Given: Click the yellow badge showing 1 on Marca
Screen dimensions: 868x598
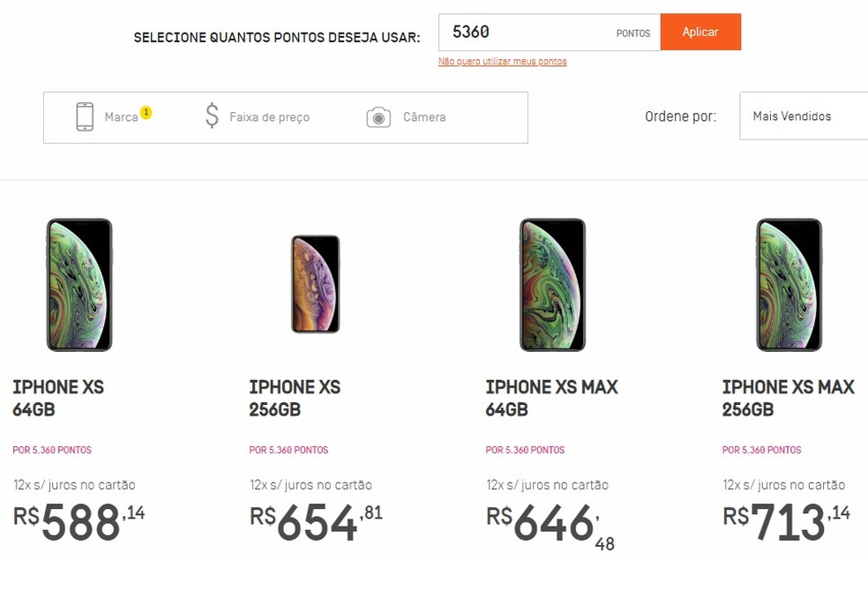Looking at the screenshot, I should (x=146, y=112).
